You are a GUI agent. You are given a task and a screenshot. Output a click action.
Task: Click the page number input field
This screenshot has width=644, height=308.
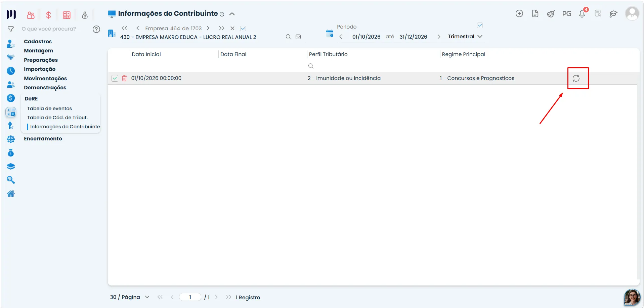point(190,297)
